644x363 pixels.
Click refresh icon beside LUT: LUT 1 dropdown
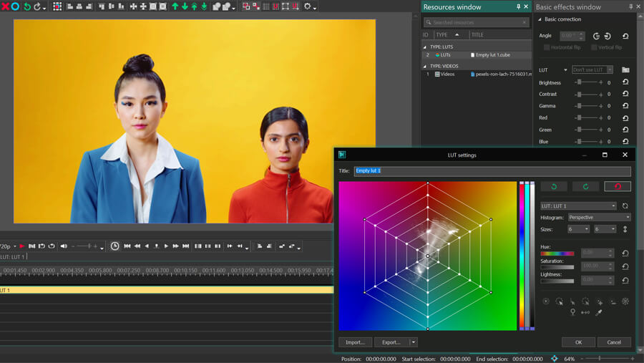click(625, 205)
